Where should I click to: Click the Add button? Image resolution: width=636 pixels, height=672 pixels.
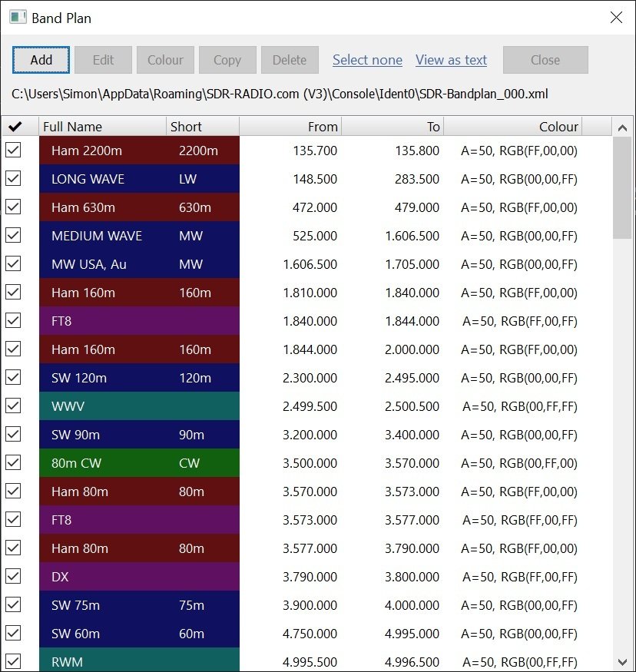tap(41, 60)
